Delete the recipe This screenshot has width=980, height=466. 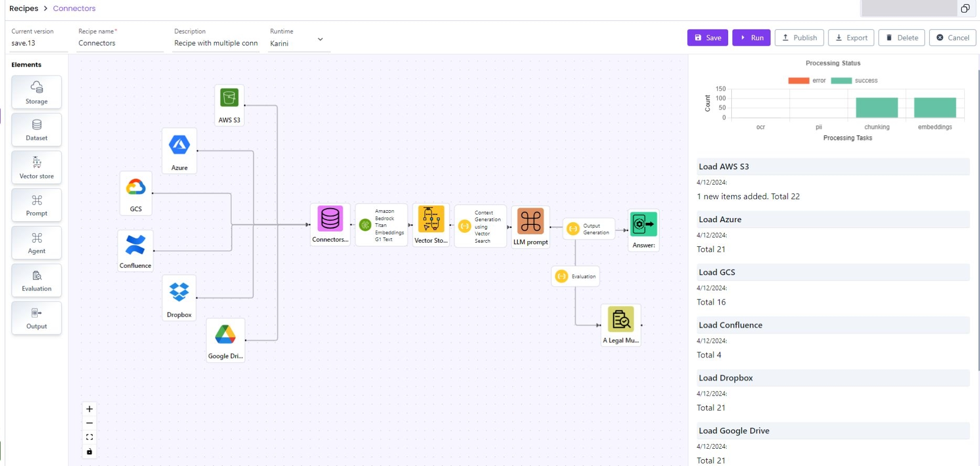[902, 38]
